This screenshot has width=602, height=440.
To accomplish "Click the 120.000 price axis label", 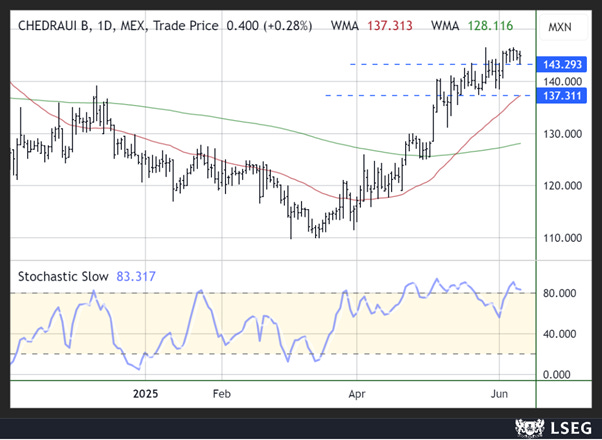I will pos(562,186).
